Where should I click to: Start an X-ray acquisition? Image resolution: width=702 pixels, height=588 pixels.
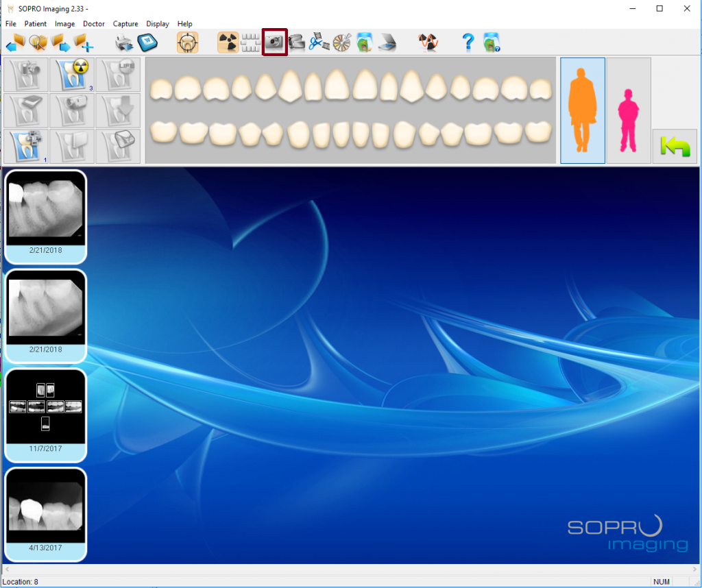coord(228,42)
